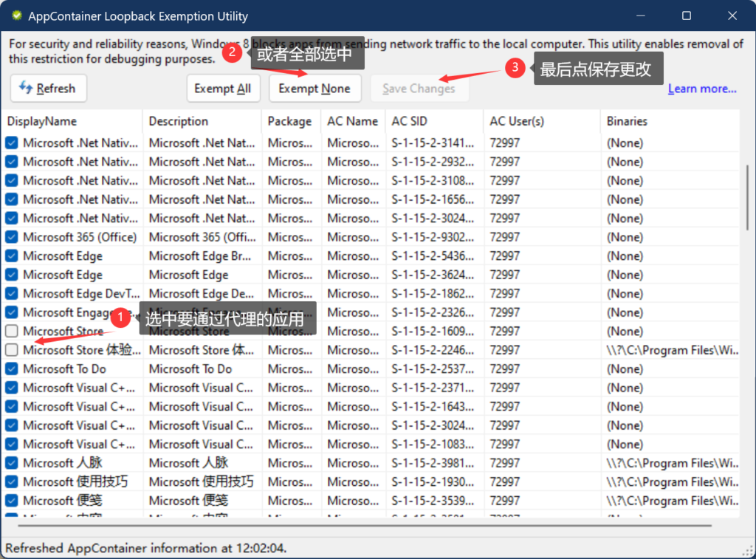Viewport: 756px width, 559px height.
Task: Sort by the Package column header
Action: click(289, 121)
